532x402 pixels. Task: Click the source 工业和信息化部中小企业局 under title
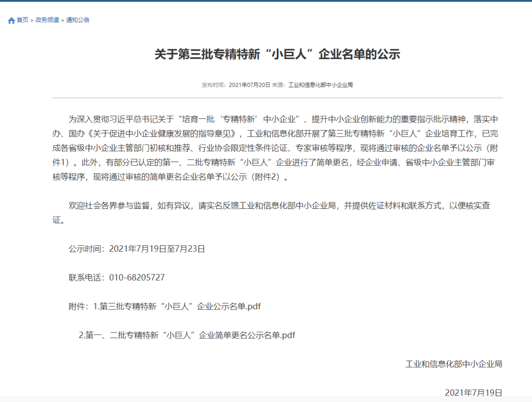320,85
